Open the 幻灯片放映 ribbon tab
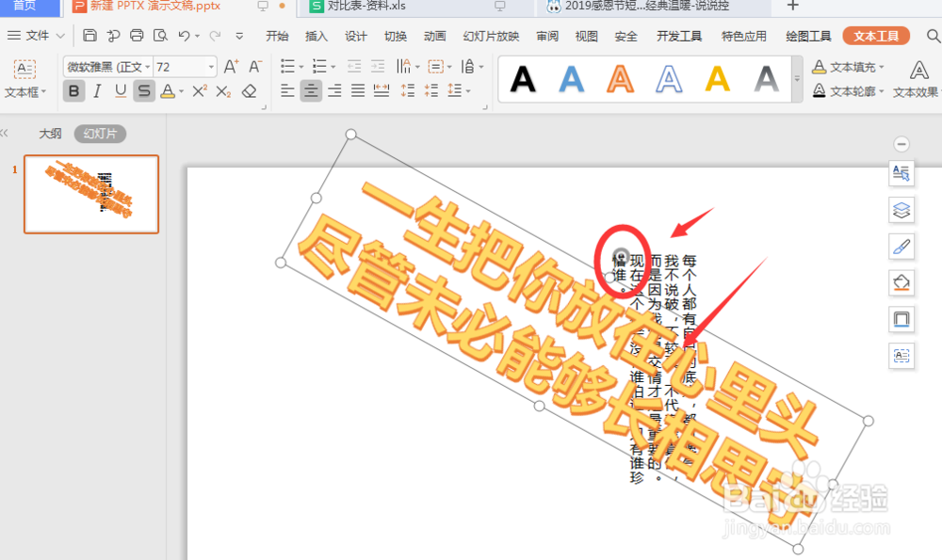Viewport: 942px width, 560px height. [491, 36]
